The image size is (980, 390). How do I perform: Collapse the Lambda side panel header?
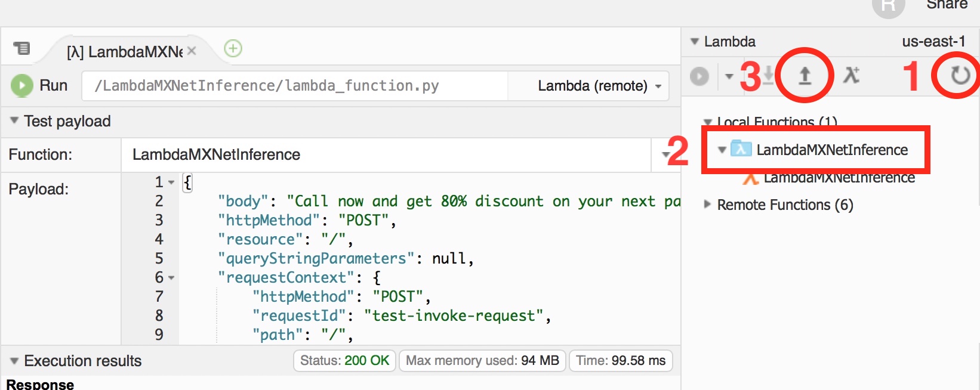695,42
